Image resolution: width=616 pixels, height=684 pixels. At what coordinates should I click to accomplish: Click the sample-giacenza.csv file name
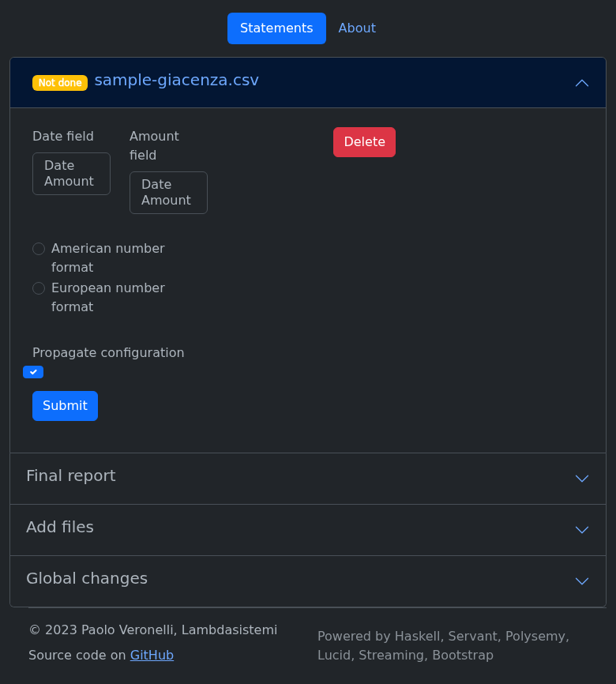click(176, 80)
